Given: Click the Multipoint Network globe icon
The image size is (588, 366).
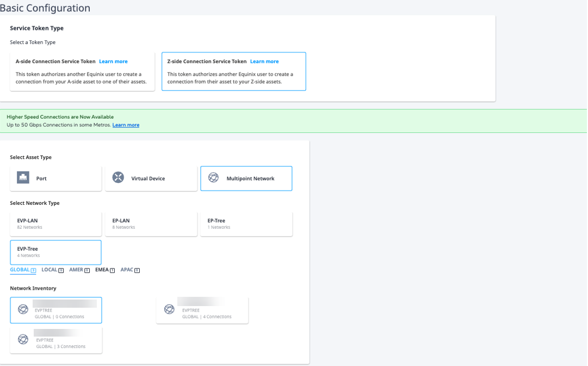Looking at the screenshot, I should point(213,177).
